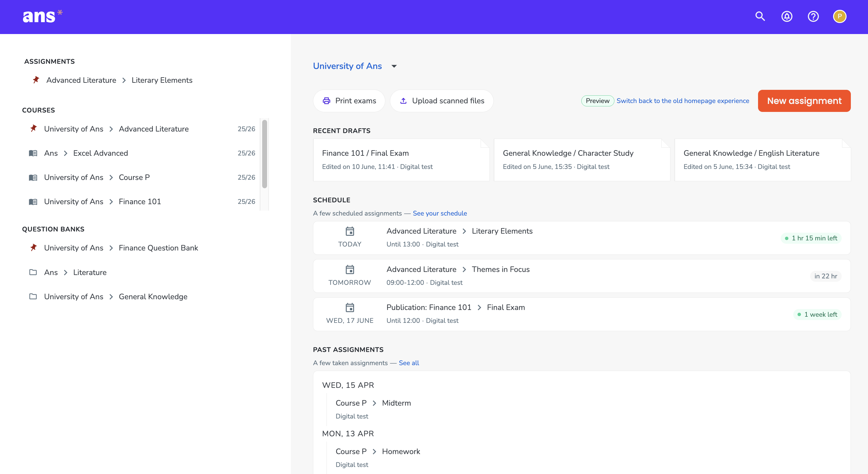Open Homework past assignment

point(401,451)
